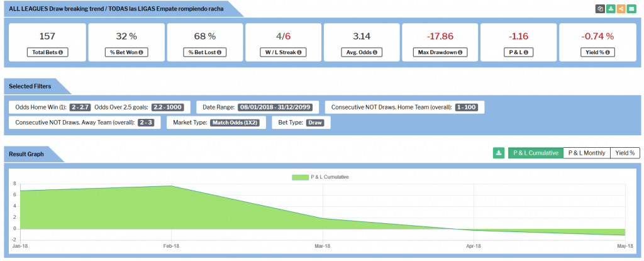
Task: Click info icon on Max Drawdown label
Action: click(x=460, y=52)
